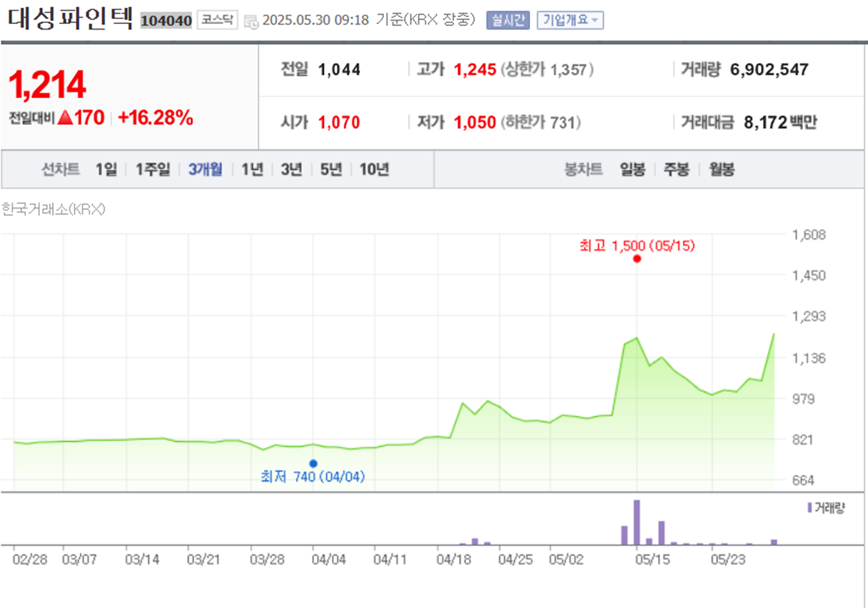Image resolution: width=868 pixels, height=608 pixels.
Task: Click the current price 1,214
Action: (47, 85)
